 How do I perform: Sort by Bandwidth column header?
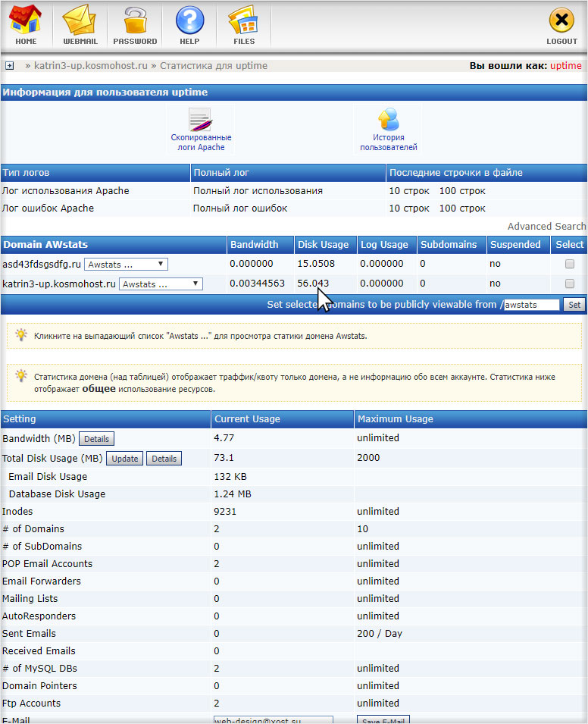[x=254, y=245]
